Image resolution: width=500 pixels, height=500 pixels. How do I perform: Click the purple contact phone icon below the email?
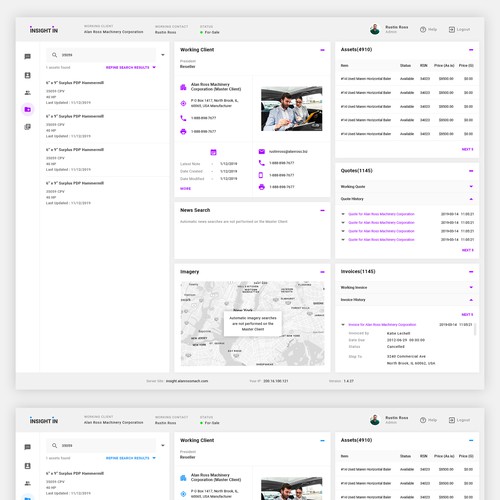262,163
